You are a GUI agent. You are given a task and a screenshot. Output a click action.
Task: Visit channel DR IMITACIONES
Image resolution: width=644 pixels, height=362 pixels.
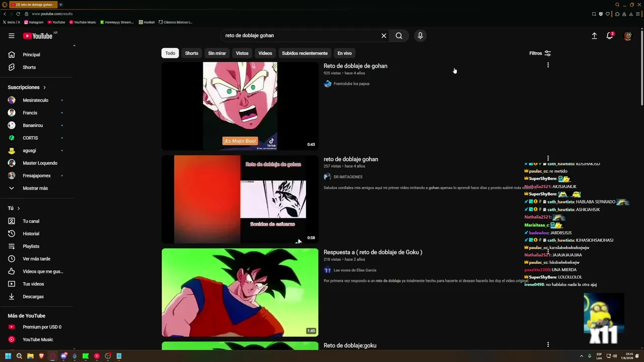[x=348, y=177]
